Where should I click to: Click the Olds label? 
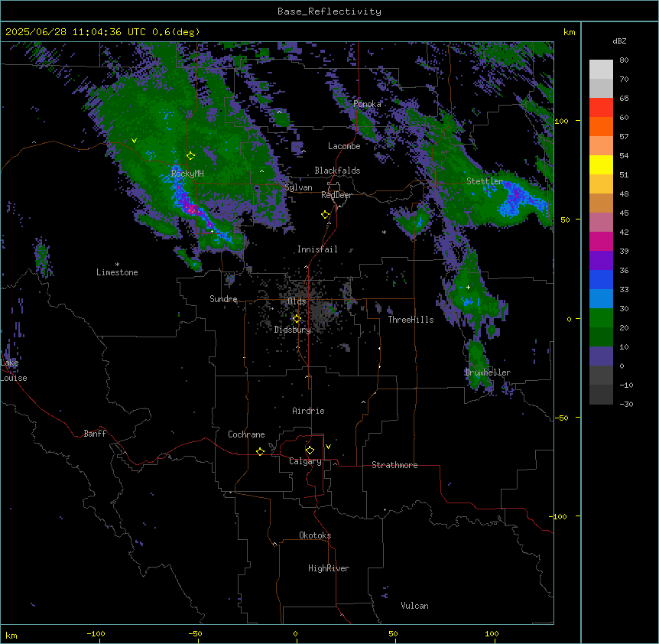coord(297,301)
